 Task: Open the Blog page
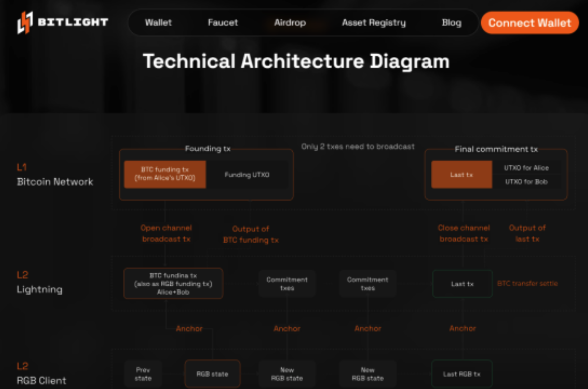pyautogui.click(x=451, y=23)
